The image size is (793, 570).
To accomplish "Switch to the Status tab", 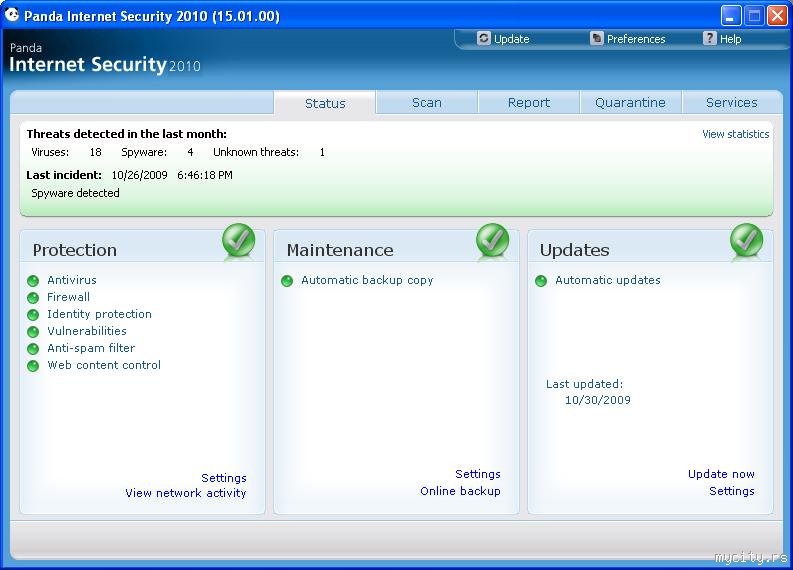I will (x=325, y=103).
